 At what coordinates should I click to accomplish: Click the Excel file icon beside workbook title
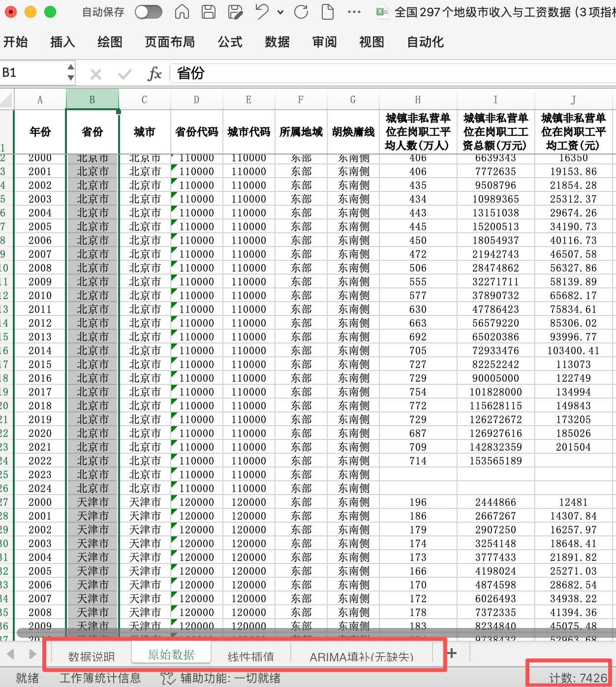(382, 12)
